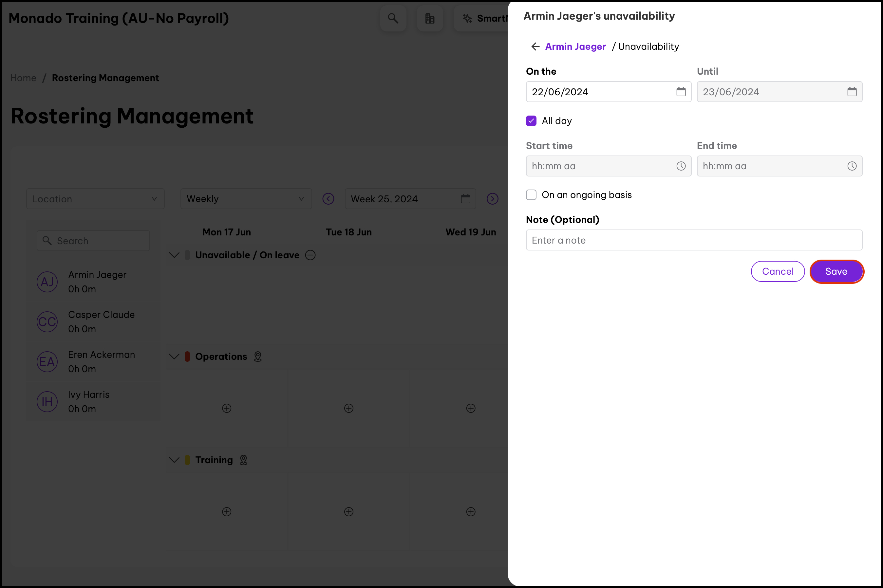Add Training shift on Tue 18 Jun
The height and width of the screenshot is (588, 883).
[x=349, y=512]
